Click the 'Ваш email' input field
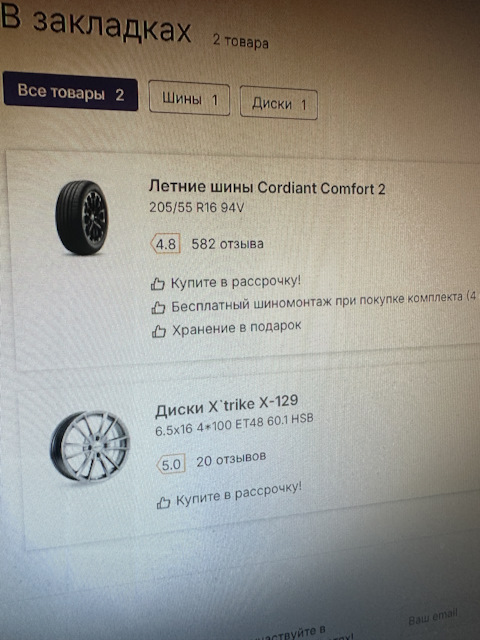 coord(433,617)
